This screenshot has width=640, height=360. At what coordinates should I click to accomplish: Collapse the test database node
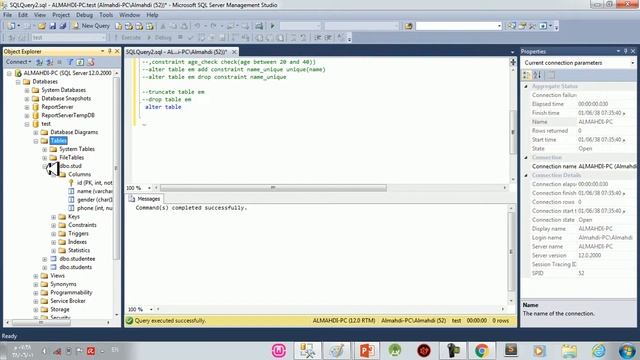[x=27, y=124]
